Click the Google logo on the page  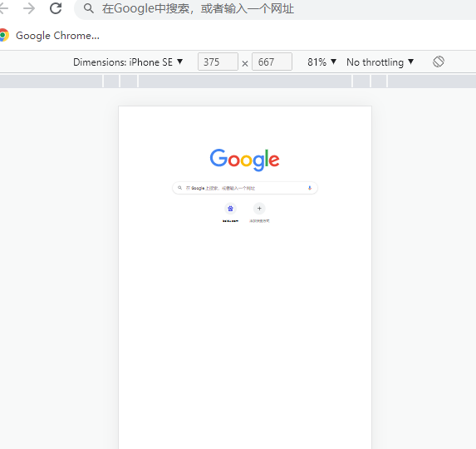coord(245,160)
